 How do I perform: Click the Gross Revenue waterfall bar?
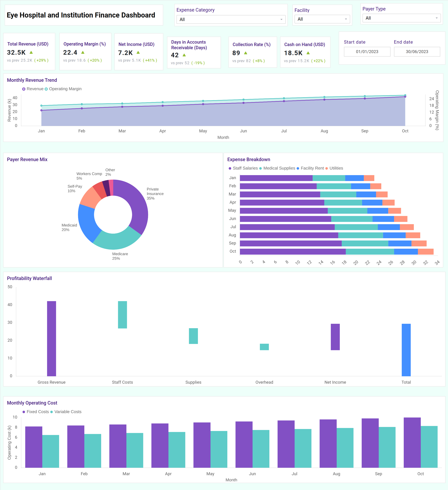click(x=51, y=339)
